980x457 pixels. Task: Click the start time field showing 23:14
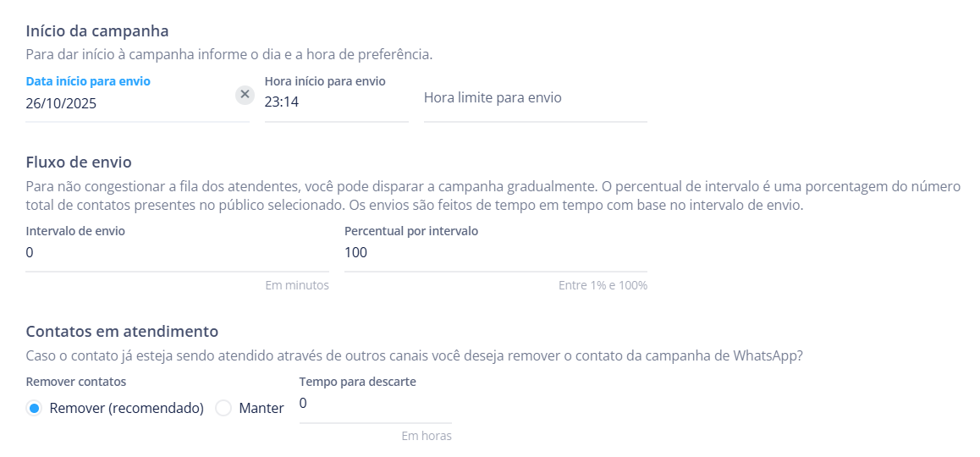335,103
